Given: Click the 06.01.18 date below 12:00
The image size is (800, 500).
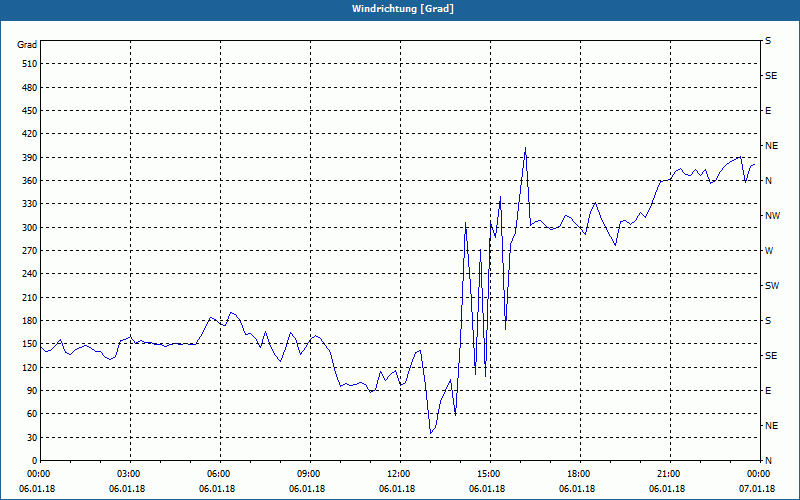Looking at the screenshot, I should pos(397,489).
